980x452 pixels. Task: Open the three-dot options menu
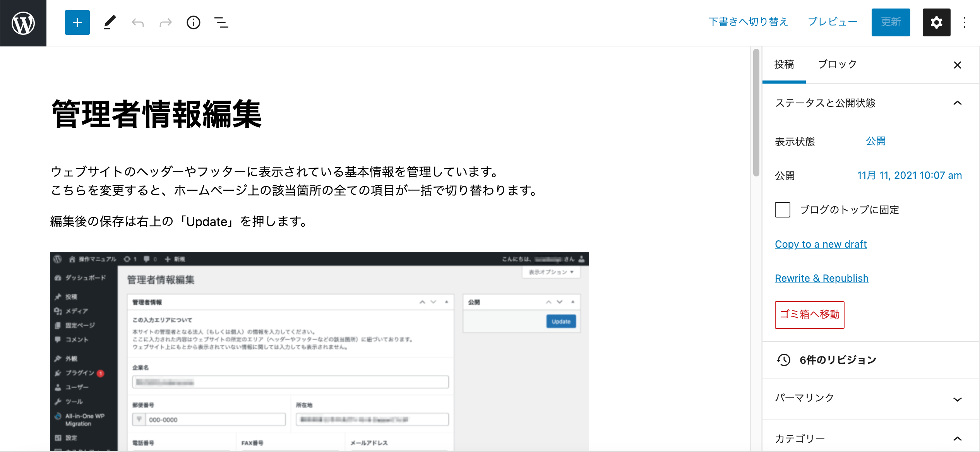[965, 22]
